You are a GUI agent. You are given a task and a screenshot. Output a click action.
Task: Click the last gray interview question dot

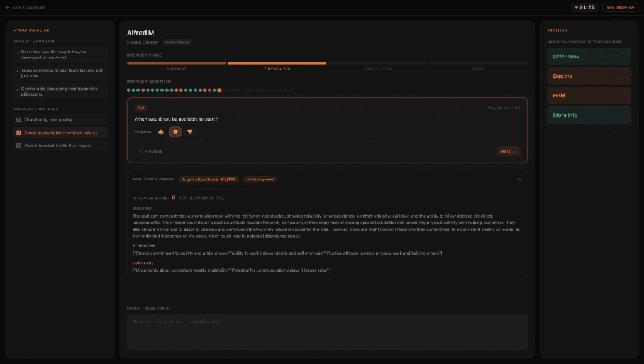[x=291, y=90]
